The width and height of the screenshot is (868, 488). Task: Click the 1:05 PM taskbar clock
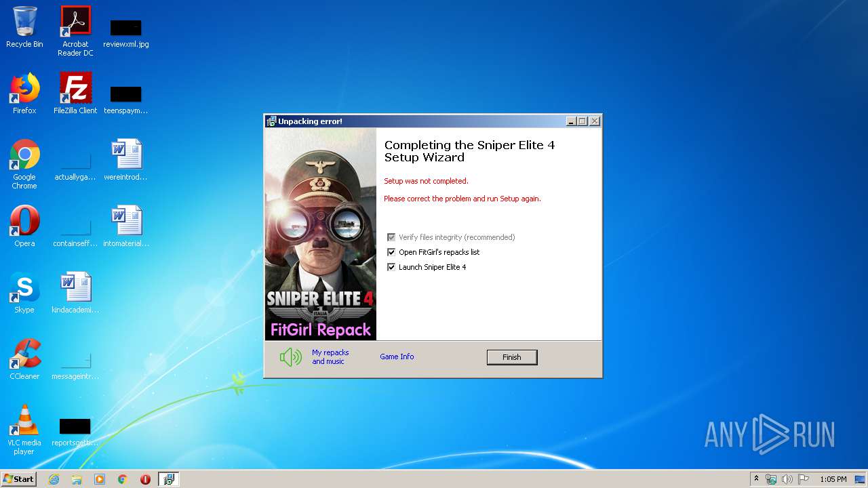tap(833, 479)
